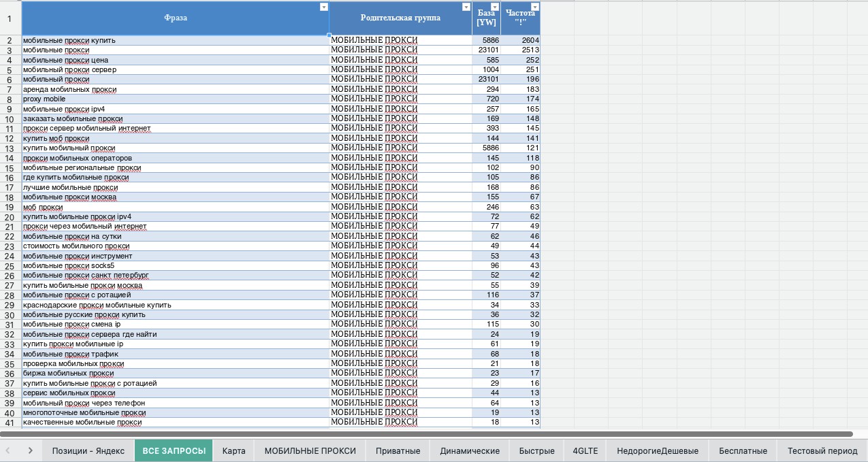868x462 pixels.
Task: Go to previous sheet tabs arrow
Action: coord(7,450)
